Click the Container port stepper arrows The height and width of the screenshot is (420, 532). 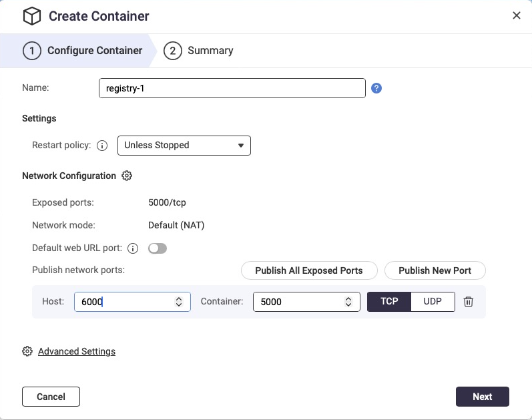[348, 302]
